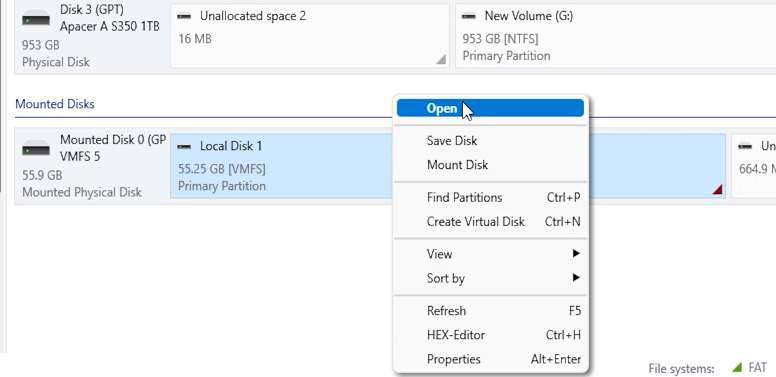776x377 pixels.
Task: Click the Local Disk 1 partition icon
Action: [x=184, y=146]
